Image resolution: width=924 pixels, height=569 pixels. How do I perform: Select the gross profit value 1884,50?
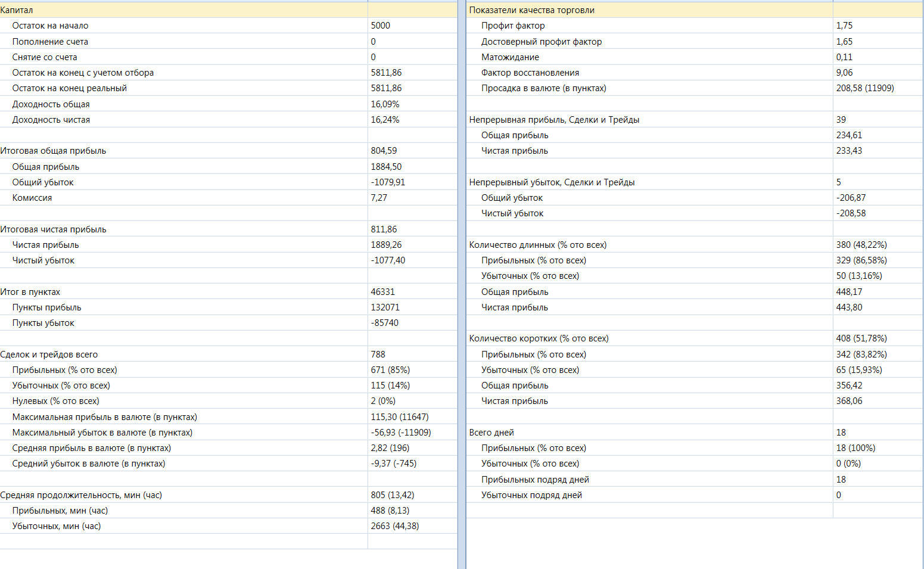click(386, 167)
